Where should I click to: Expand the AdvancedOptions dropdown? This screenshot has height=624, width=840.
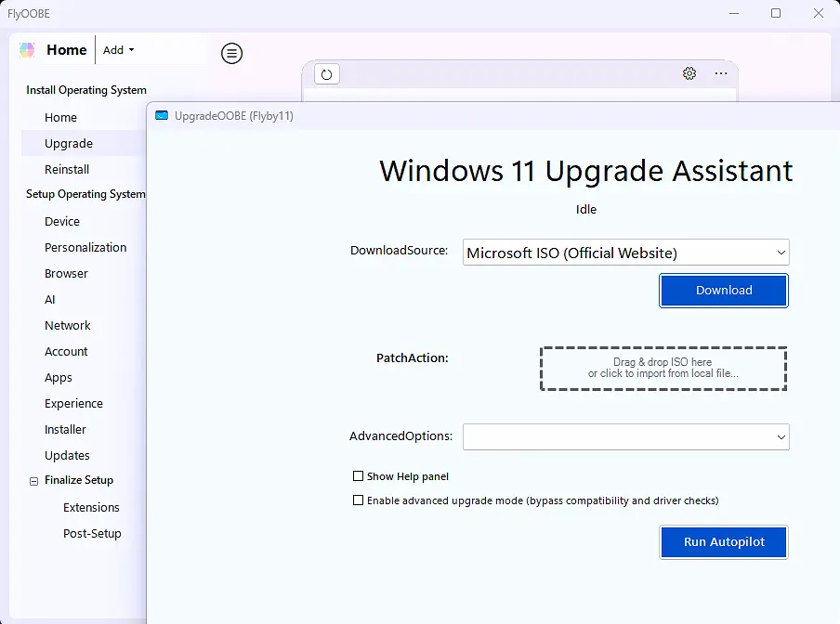(x=625, y=436)
